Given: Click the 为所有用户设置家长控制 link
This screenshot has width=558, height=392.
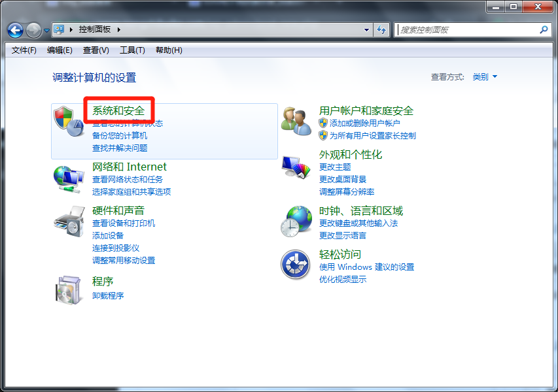Looking at the screenshot, I should point(373,136).
